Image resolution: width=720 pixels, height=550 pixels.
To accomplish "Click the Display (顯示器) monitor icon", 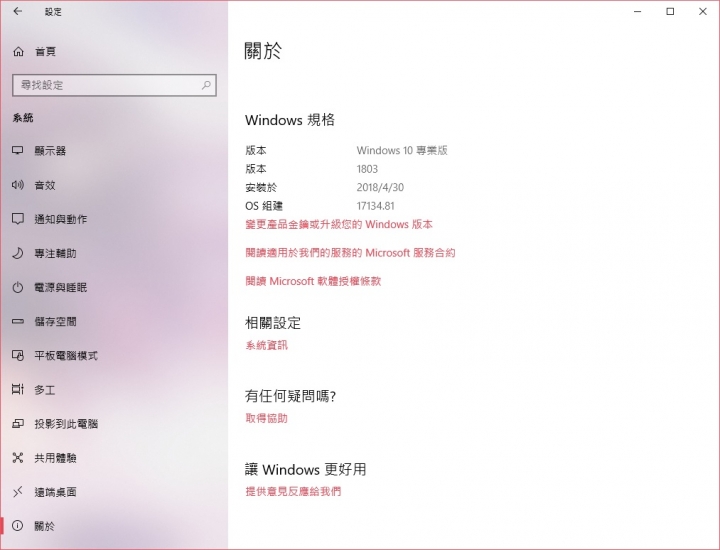I will 17,151.
